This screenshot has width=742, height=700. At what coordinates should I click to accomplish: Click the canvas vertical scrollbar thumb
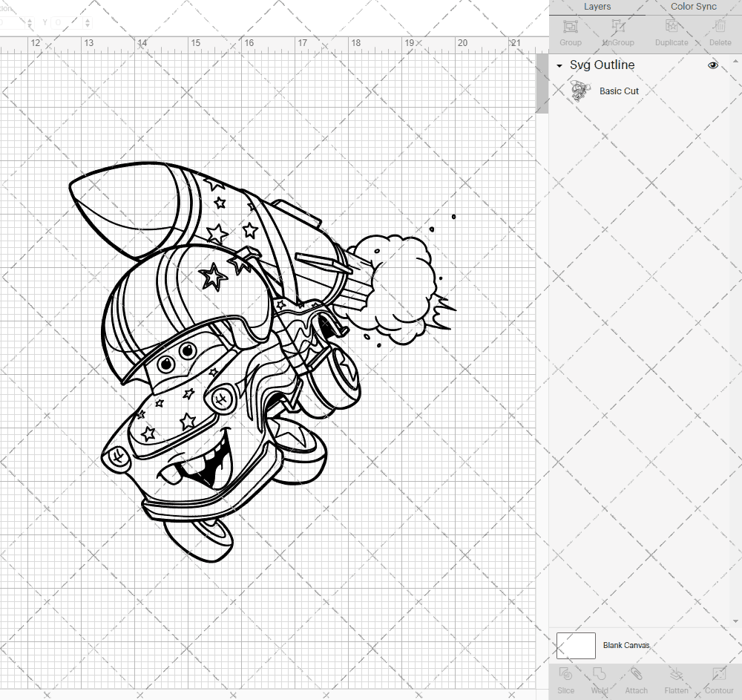click(x=542, y=83)
